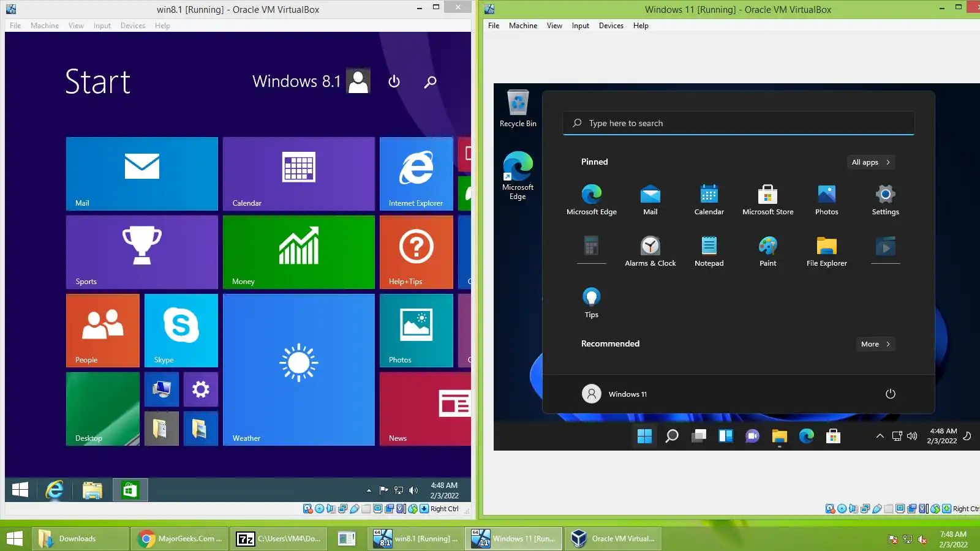Click the Windows 11 user account button

point(614,394)
